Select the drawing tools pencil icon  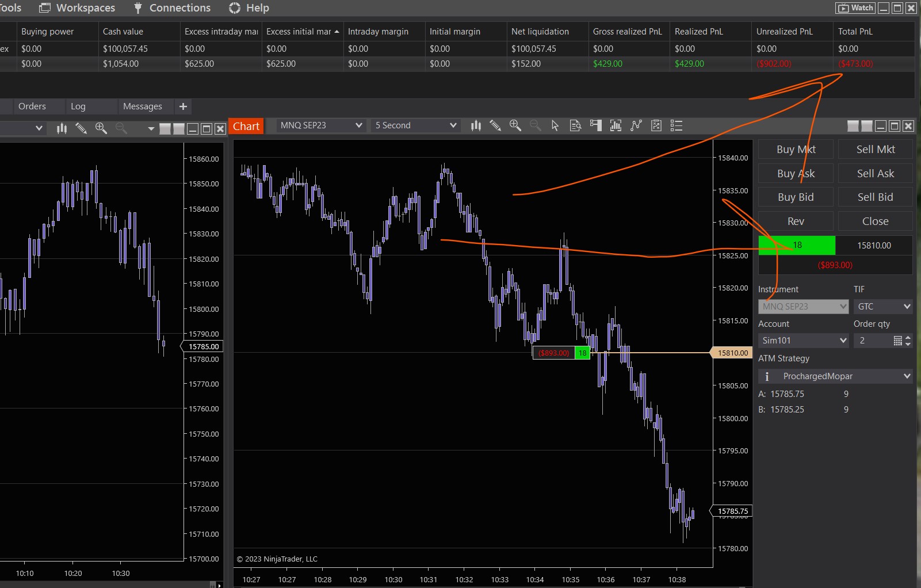(x=495, y=125)
